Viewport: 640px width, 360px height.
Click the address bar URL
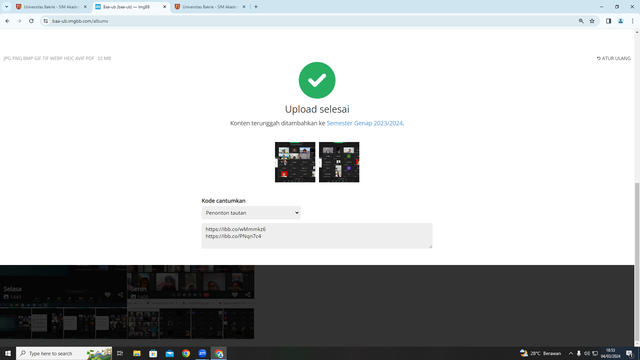click(x=80, y=21)
